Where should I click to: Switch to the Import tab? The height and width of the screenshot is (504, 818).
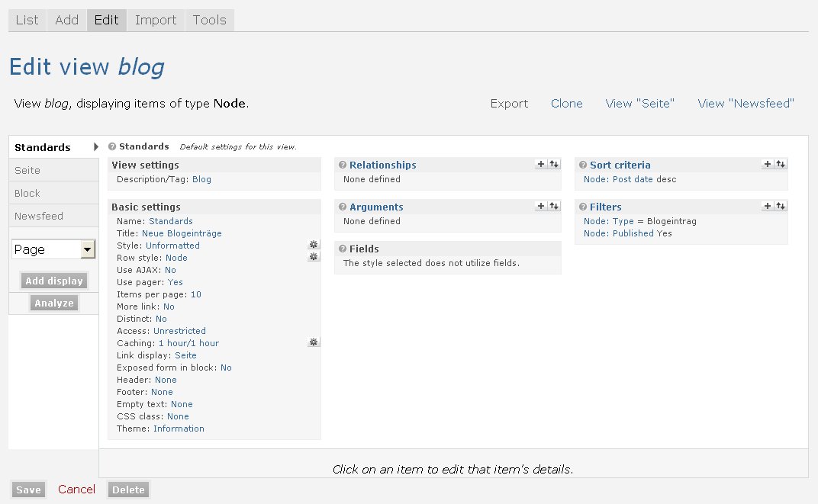pos(156,20)
